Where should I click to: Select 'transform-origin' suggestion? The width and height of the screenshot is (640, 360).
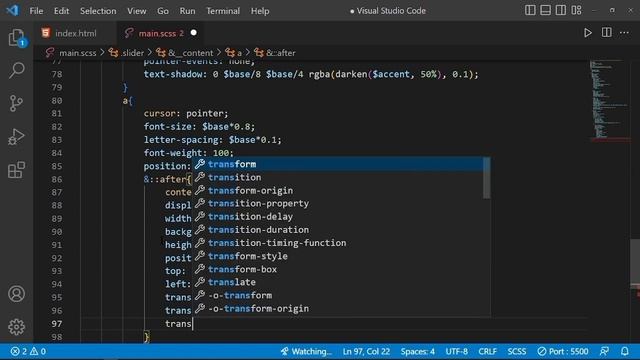(x=338, y=191)
